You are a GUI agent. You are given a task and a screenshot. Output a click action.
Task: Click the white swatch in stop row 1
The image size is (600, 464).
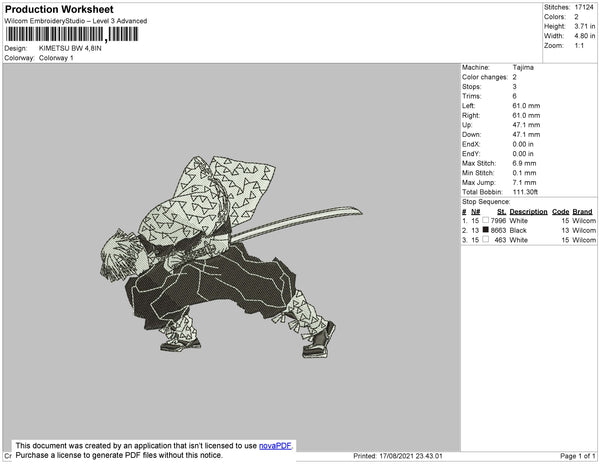tap(486, 220)
